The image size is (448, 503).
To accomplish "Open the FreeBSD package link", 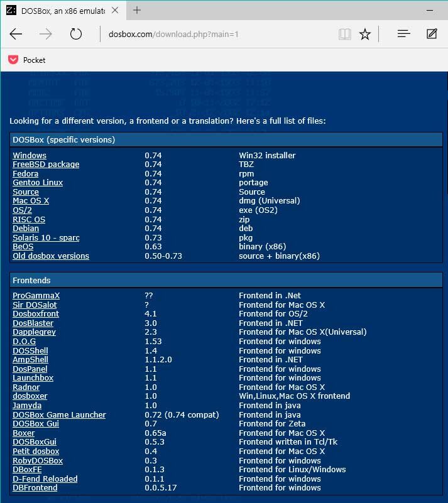I will (x=46, y=165).
